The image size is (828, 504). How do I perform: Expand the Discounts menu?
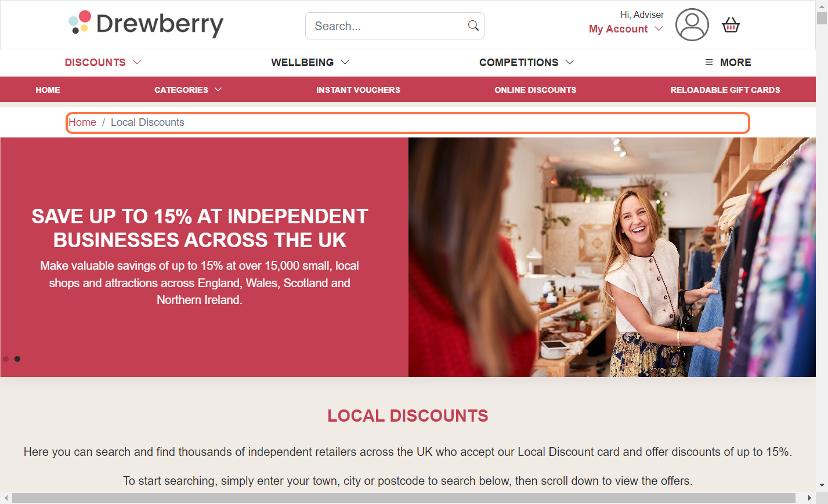103,62
